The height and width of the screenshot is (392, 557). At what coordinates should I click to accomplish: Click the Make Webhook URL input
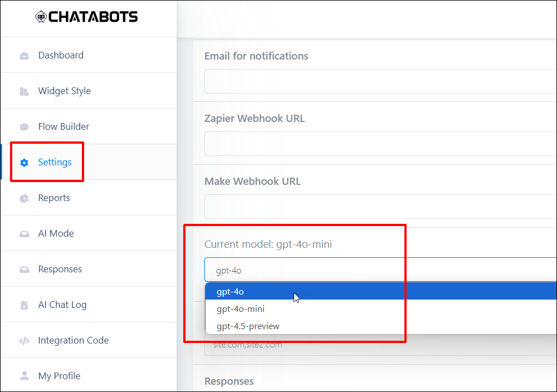pyautogui.click(x=380, y=207)
